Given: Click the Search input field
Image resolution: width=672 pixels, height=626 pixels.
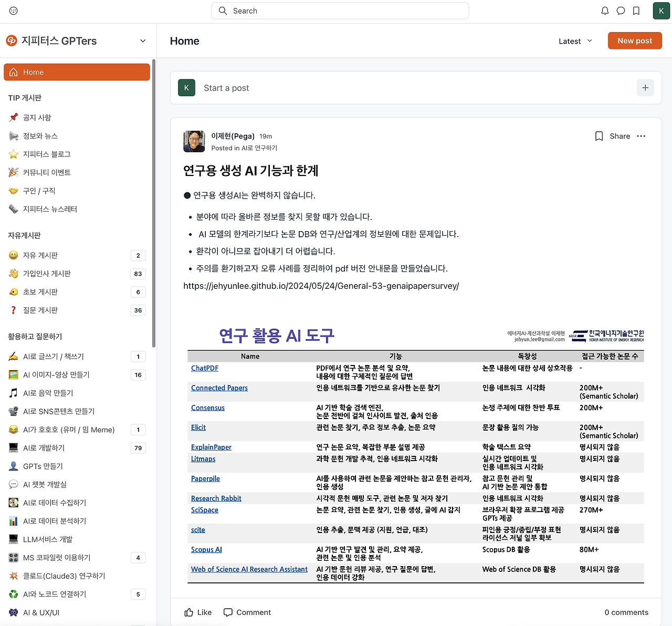Looking at the screenshot, I should click(x=340, y=11).
